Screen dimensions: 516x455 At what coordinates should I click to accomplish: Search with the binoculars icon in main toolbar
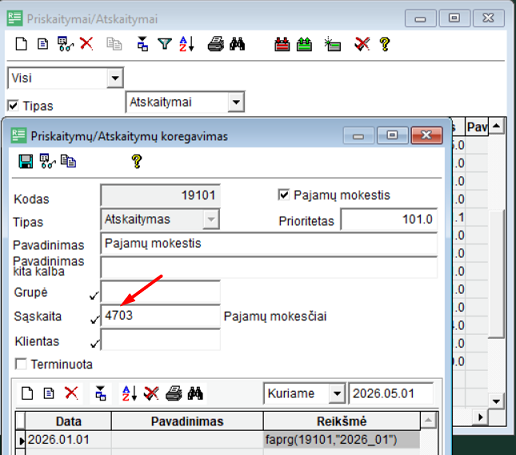237,44
